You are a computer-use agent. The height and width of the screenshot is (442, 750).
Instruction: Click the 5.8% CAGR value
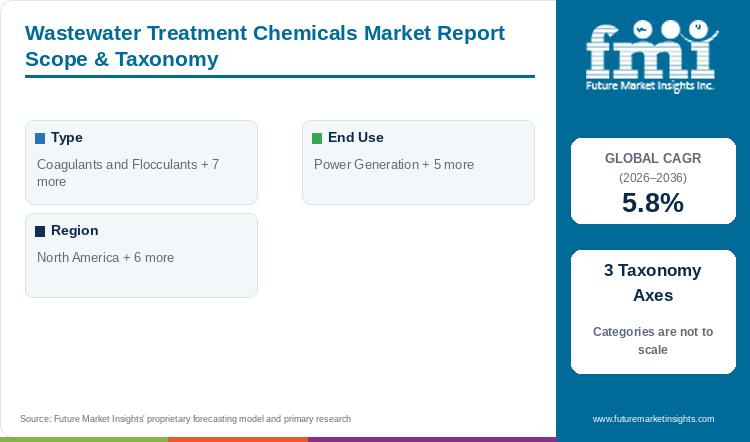(x=653, y=202)
